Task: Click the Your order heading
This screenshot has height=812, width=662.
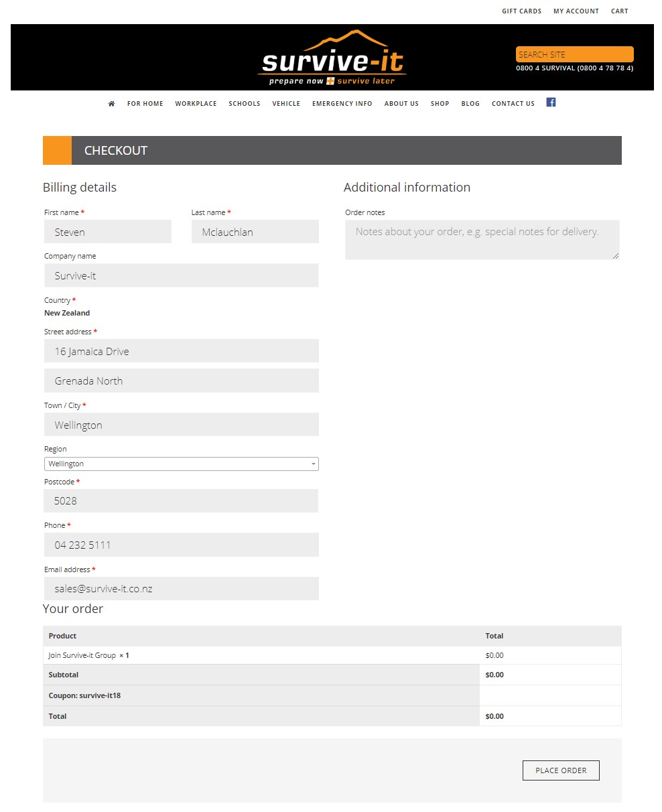Action: pos(73,609)
